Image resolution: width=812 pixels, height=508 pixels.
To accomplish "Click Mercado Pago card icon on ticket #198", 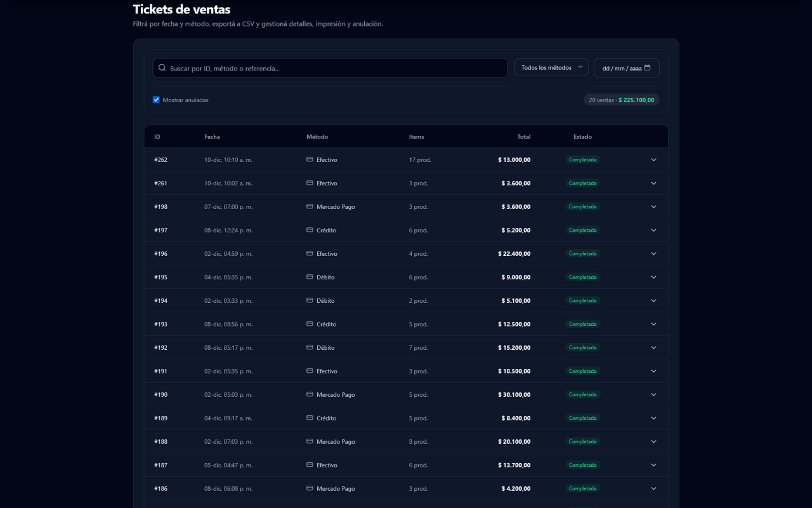I will tap(310, 207).
